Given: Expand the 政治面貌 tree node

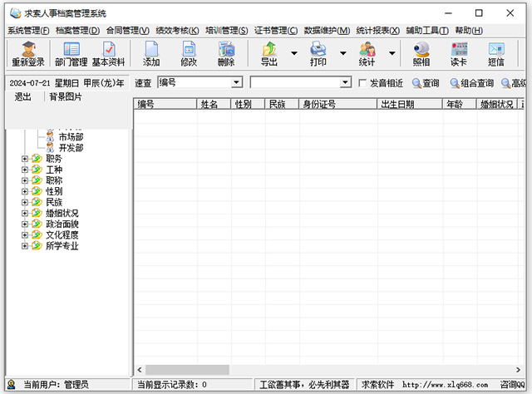Looking at the screenshot, I should click(x=24, y=224).
